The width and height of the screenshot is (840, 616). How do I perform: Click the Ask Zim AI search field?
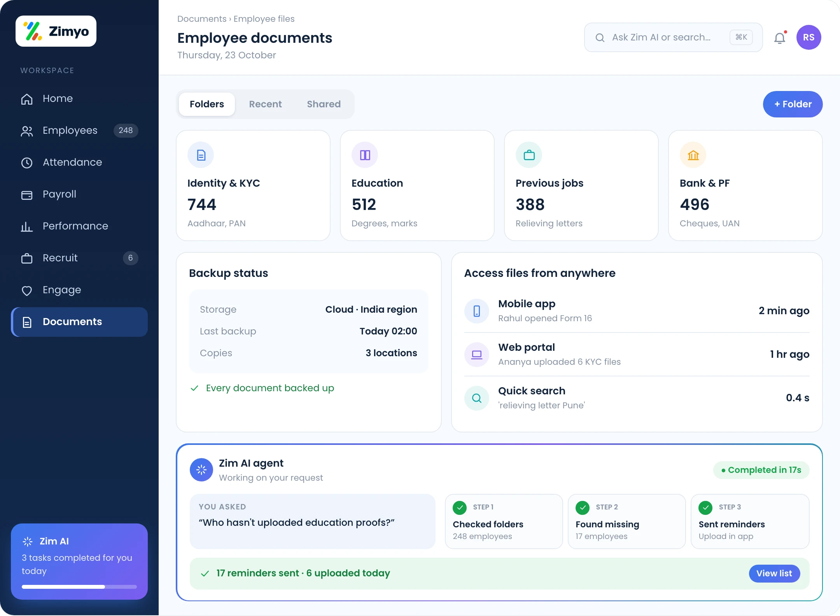[673, 37]
